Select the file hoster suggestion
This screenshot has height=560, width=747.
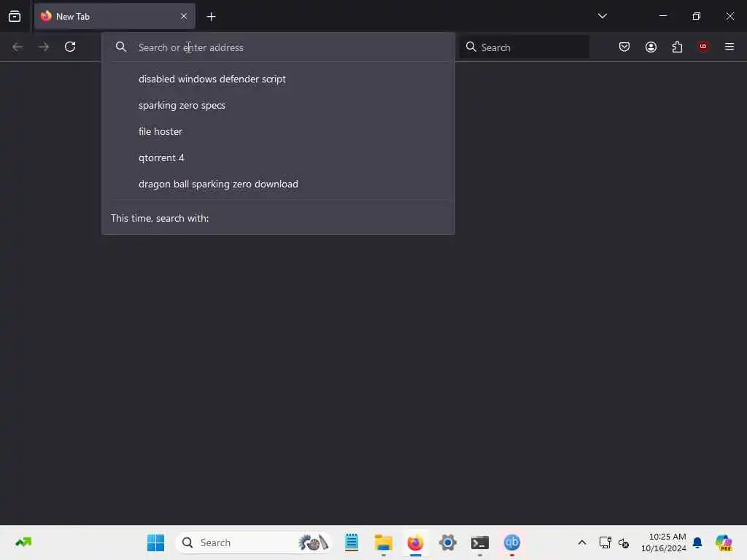(x=278, y=131)
